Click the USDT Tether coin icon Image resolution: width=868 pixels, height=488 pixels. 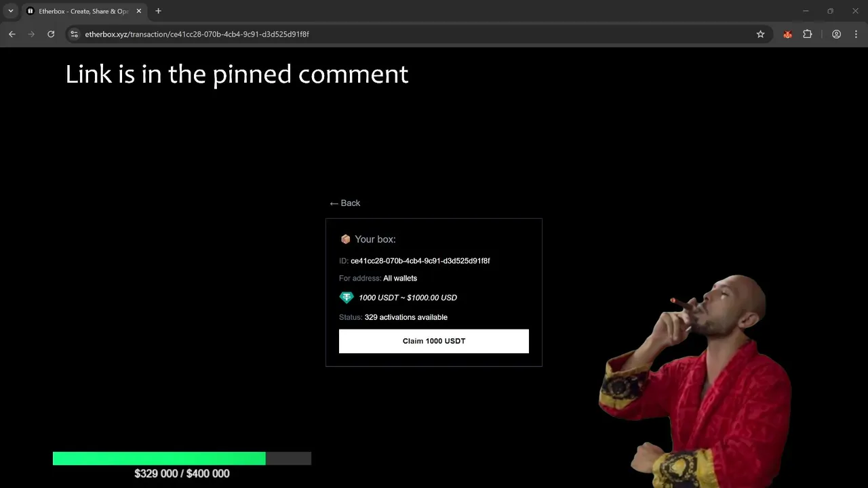pos(347,298)
